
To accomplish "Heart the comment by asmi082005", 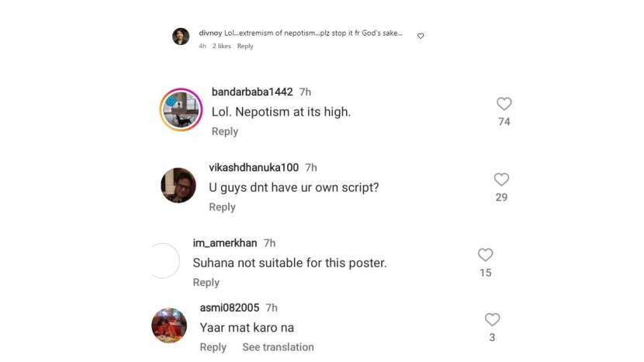I will [x=492, y=319].
